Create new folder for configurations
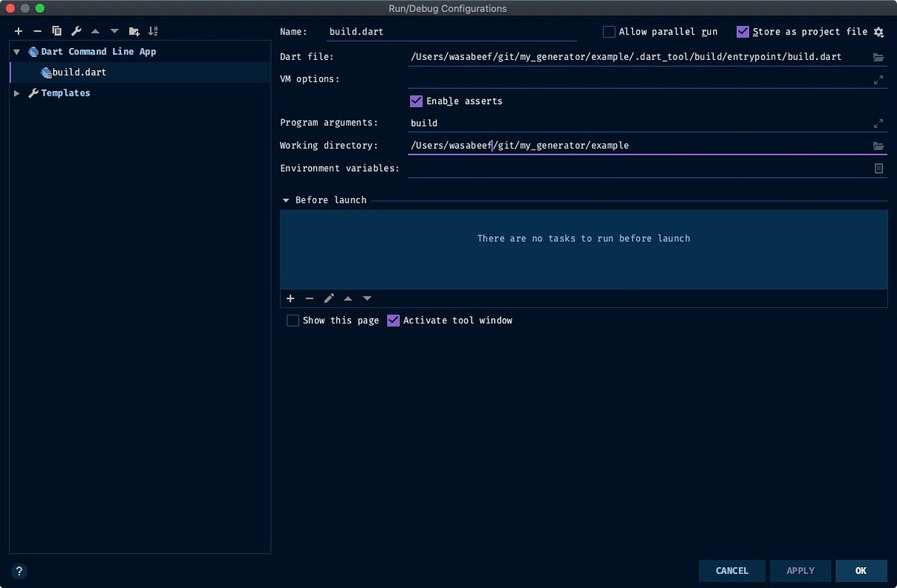897x588 pixels. coord(134,31)
